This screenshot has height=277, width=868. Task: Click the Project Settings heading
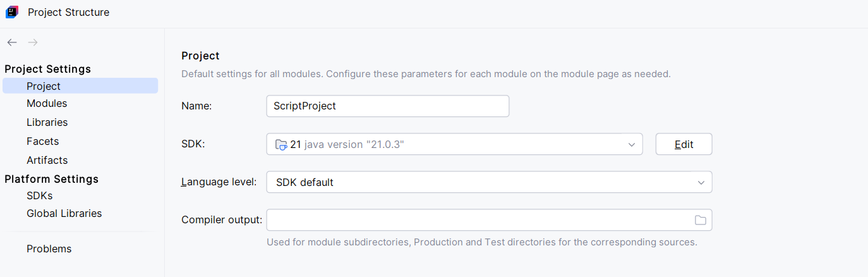(x=47, y=69)
